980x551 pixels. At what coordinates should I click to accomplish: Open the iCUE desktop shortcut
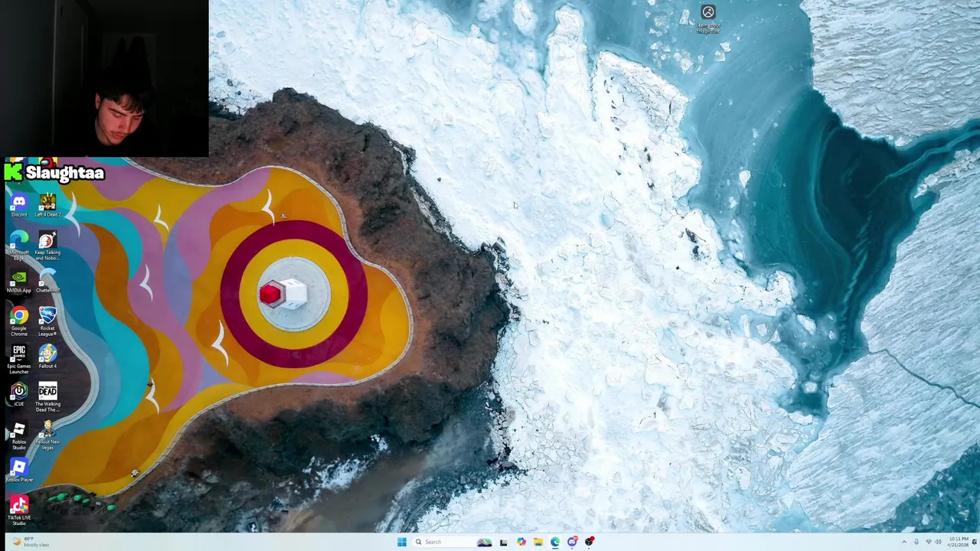click(x=19, y=395)
